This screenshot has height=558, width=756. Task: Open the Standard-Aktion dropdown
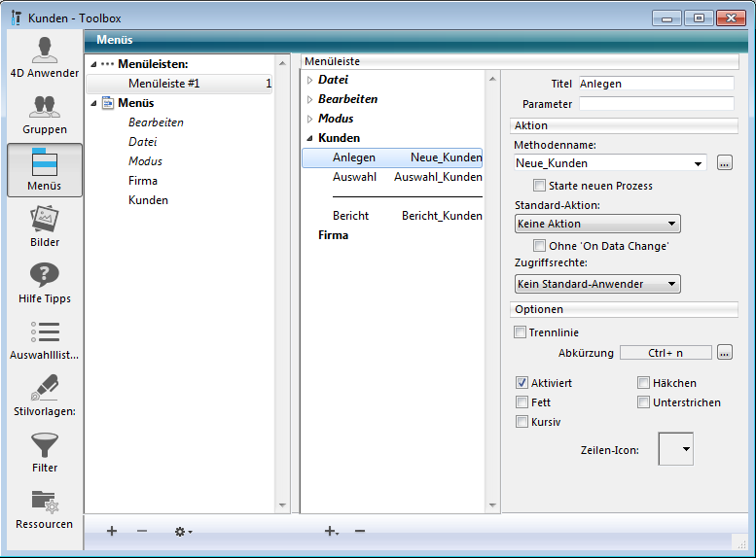[x=596, y=224]
